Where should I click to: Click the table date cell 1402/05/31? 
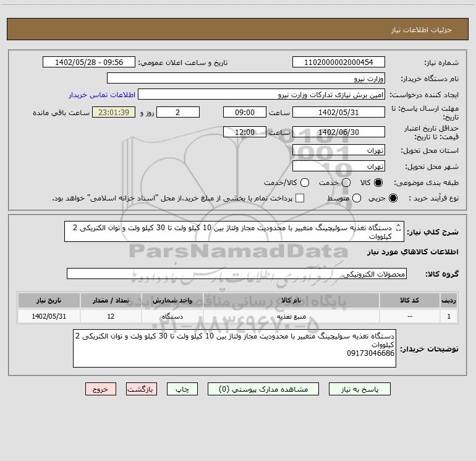point(49,316)
